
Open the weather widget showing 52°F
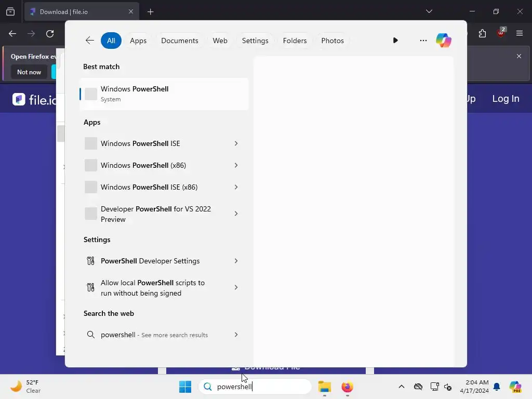[26, 387]
